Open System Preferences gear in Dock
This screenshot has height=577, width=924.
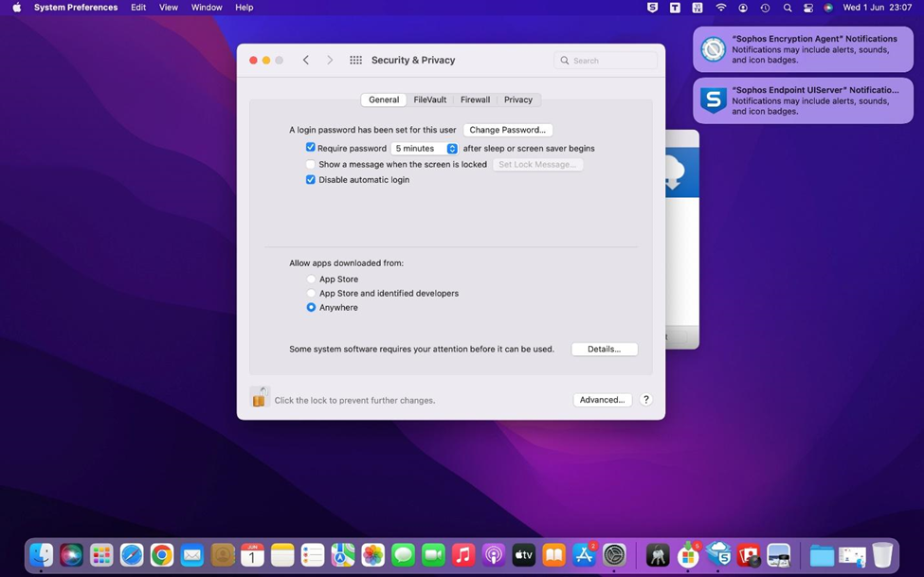615,555
